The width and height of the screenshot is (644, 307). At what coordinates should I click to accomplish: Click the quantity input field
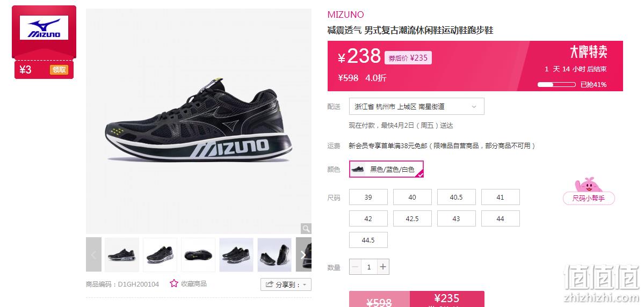pyautogui.click(x=369, y=267)
